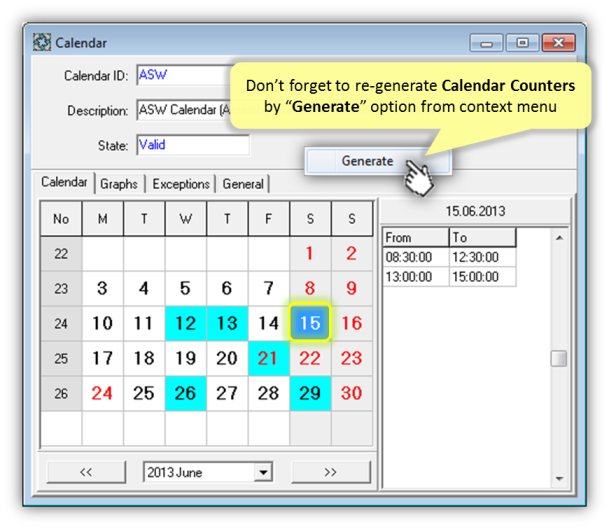Select highlighted day 15 in calendar
The image size is (609, 529).
(310, 323)
